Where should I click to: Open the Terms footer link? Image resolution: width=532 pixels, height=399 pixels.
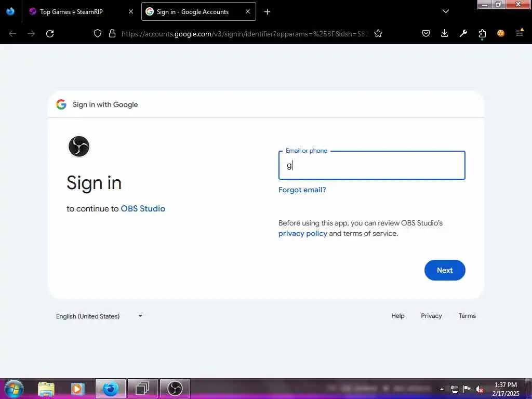(x=467, y=316)
